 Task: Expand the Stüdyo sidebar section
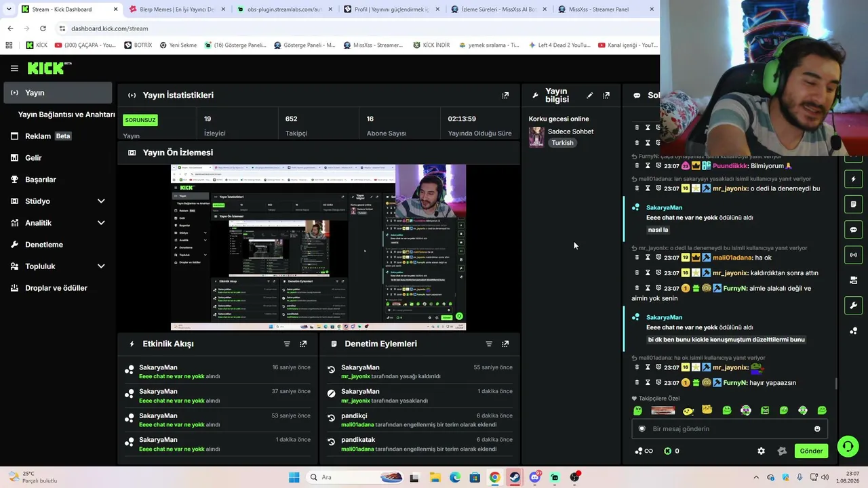(101, 201)
